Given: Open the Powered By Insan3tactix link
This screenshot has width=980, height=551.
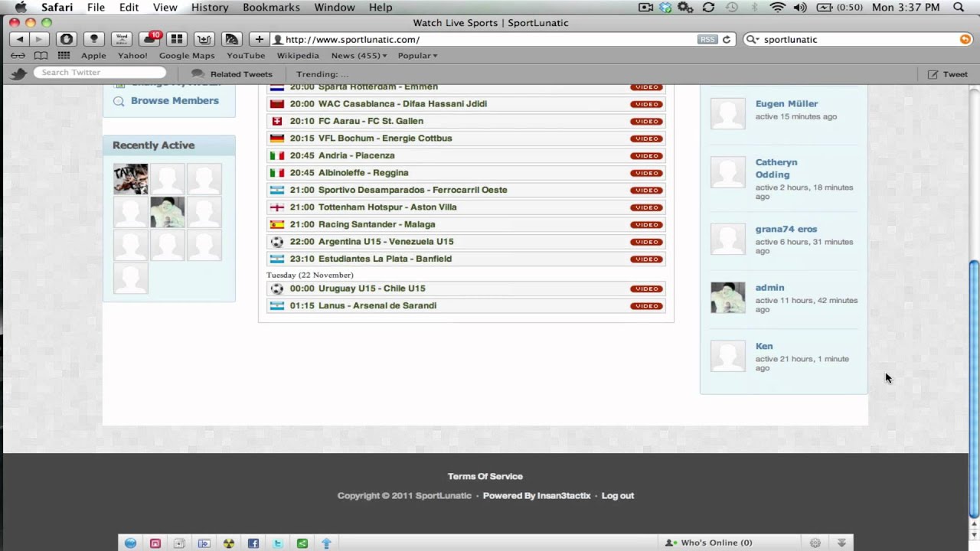Looking at the screenshot, I should pos(537,495).
